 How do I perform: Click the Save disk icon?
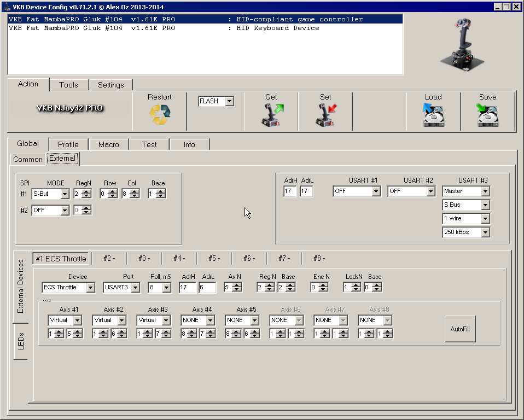pyautogui.click(x=487, y=115)
